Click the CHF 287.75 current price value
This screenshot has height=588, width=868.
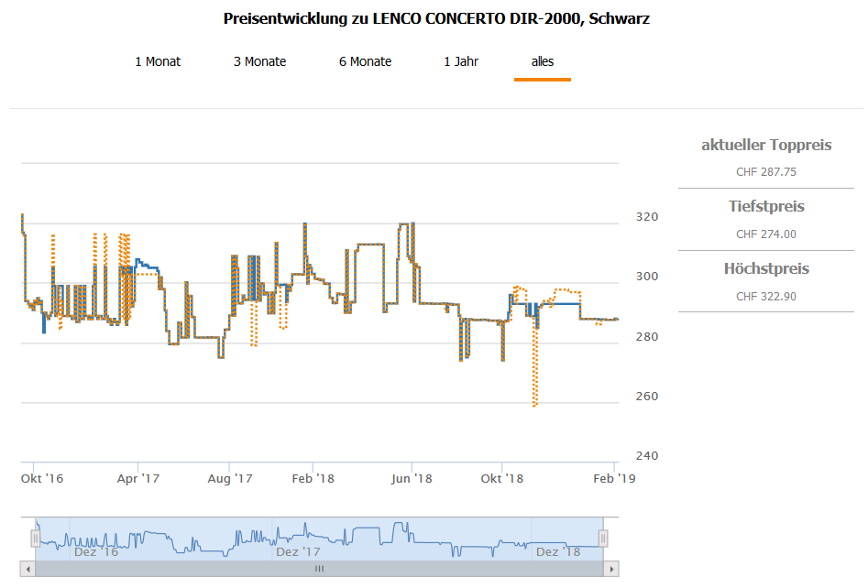point(766,172)
